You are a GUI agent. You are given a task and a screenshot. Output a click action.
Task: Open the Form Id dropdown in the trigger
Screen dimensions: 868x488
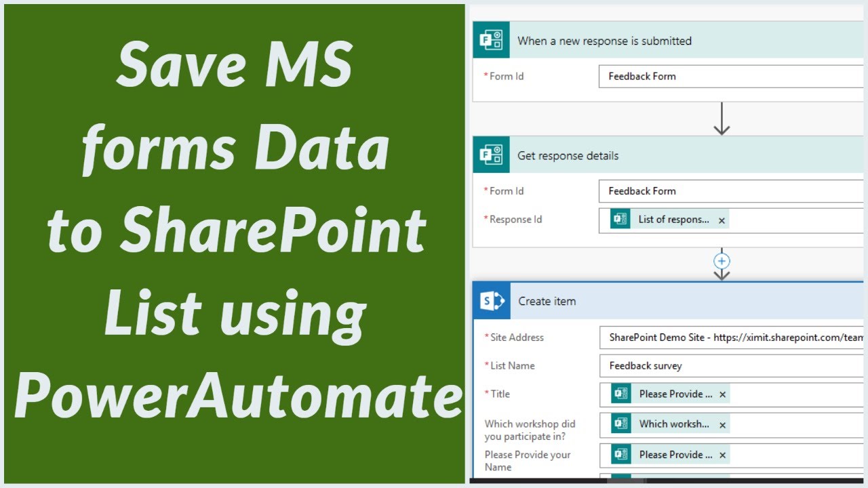731,76
